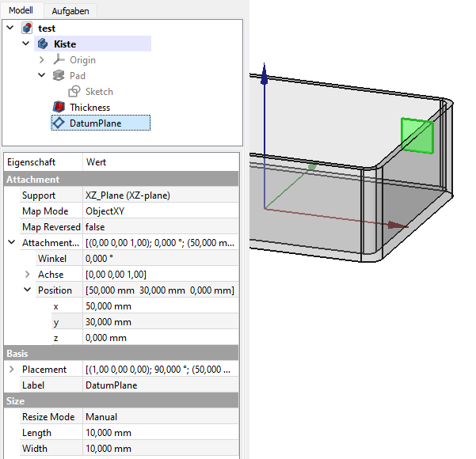This screenshot has width=476, height=459.
Task: Collapse the Position property row
Action: [28, 290]
